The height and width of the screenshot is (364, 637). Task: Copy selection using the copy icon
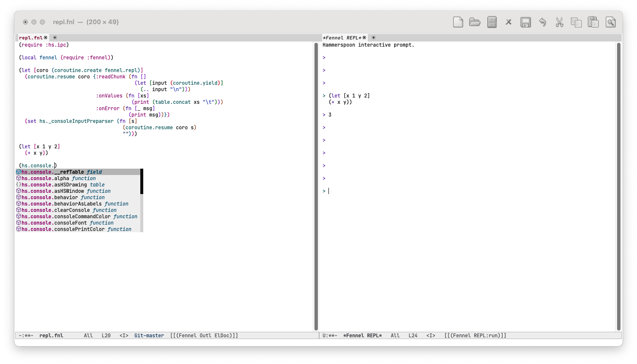coord(576,22)
